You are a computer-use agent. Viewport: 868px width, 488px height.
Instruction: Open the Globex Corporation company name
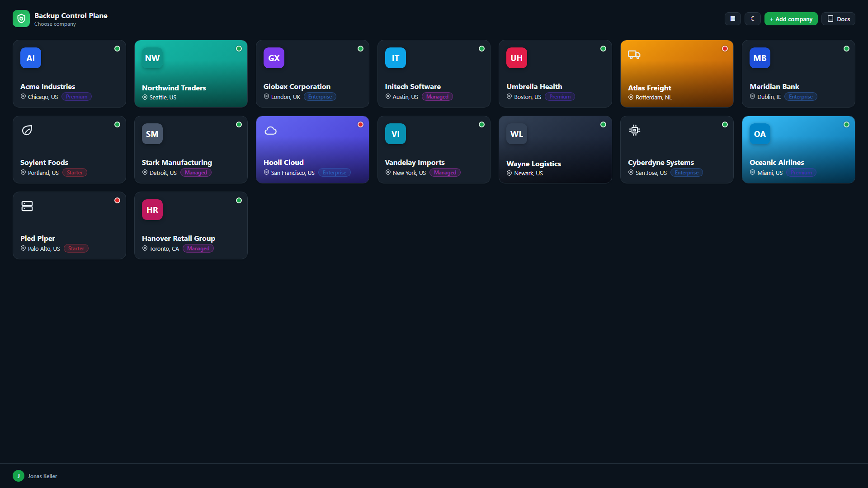[297, 86]
